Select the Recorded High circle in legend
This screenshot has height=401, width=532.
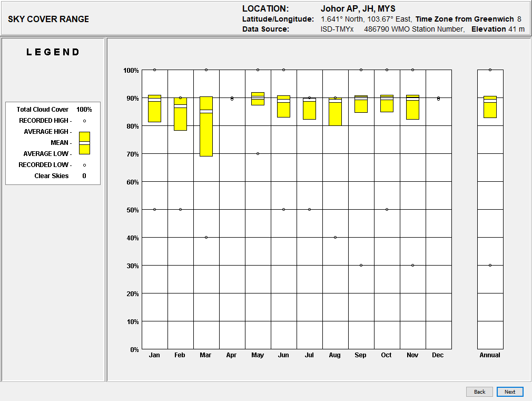84,121
